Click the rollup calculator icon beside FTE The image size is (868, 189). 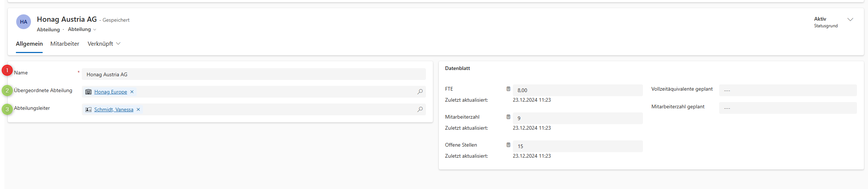(x=508, y=89)
